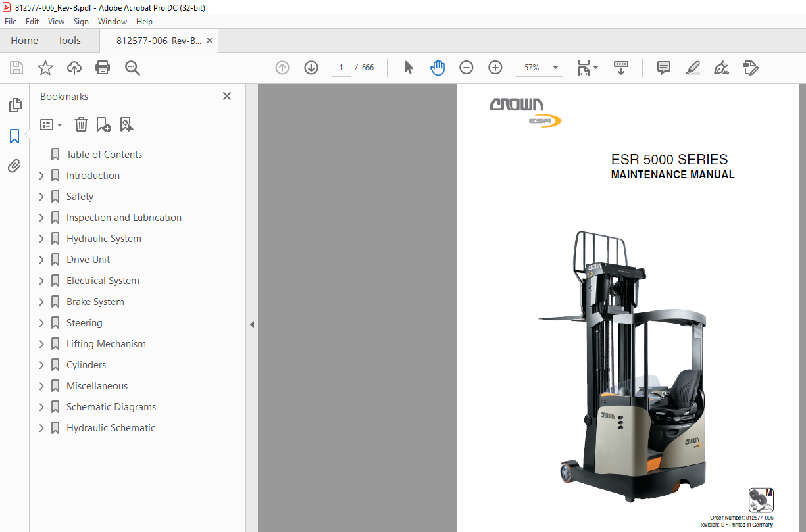Jump to Lifting Mechanism bookmark text
This screenshot has height=532, width=806.
click(106, 344)
